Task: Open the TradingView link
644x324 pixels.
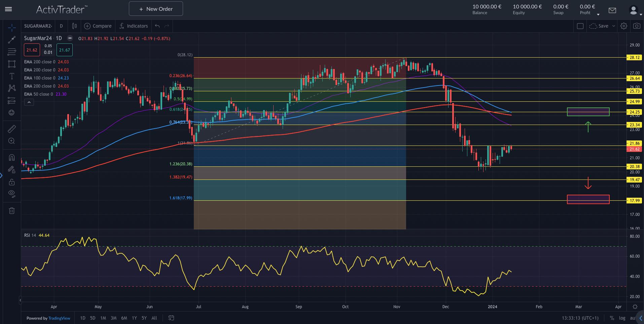Action: (59, 318)
